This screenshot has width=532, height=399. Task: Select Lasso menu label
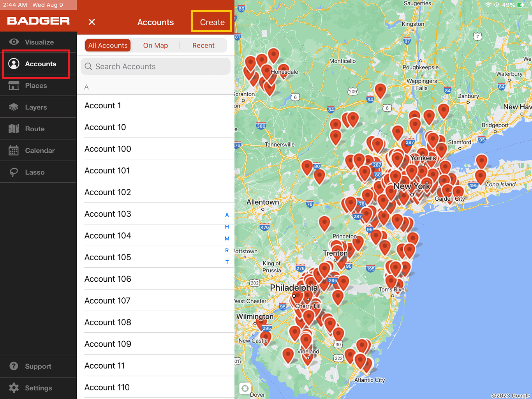point(35,172)
